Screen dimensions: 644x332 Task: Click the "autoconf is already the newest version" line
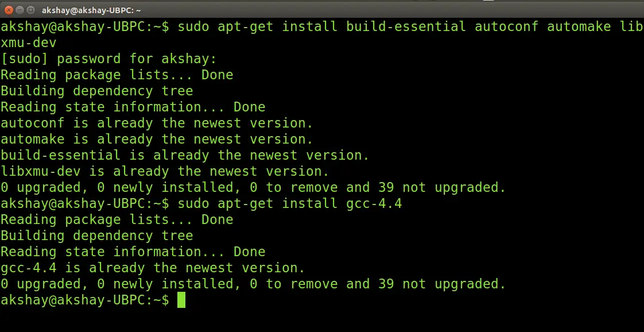[157, 123]
